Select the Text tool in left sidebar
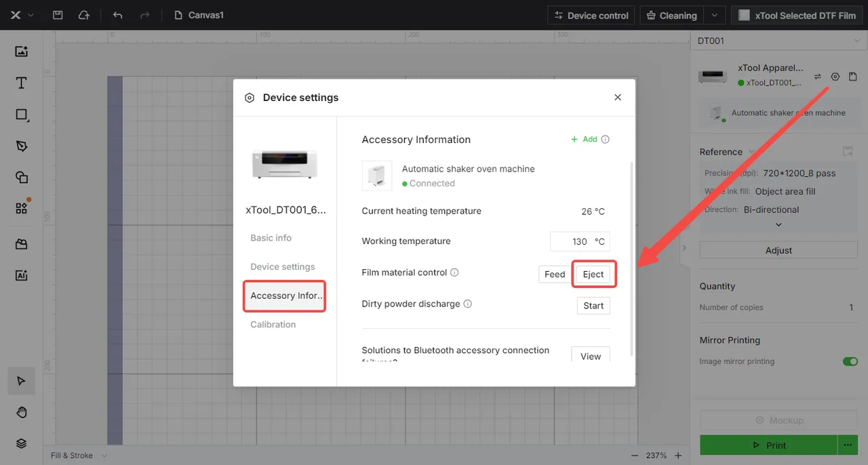The width and height of the screenshot is (868, 465). coord(21,83)
